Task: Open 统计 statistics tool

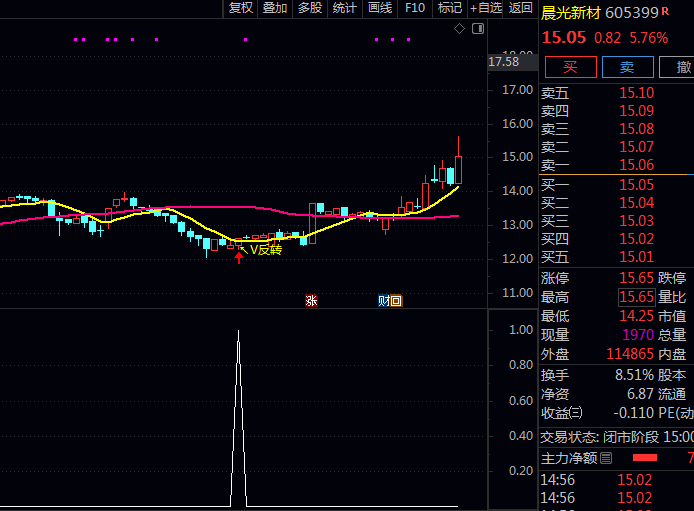Action: (344, 8)
